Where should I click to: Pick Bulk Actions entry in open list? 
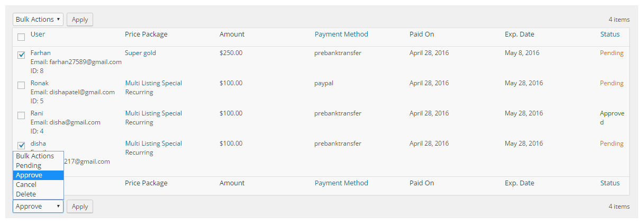click(38, 156)
